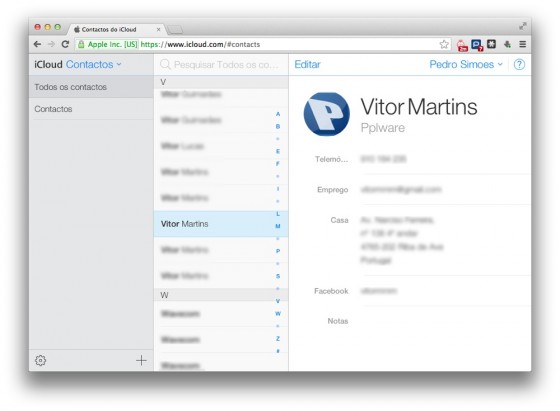Add a new contact with the plus icon
560x411 pixels.
click(x=141, y=360)
